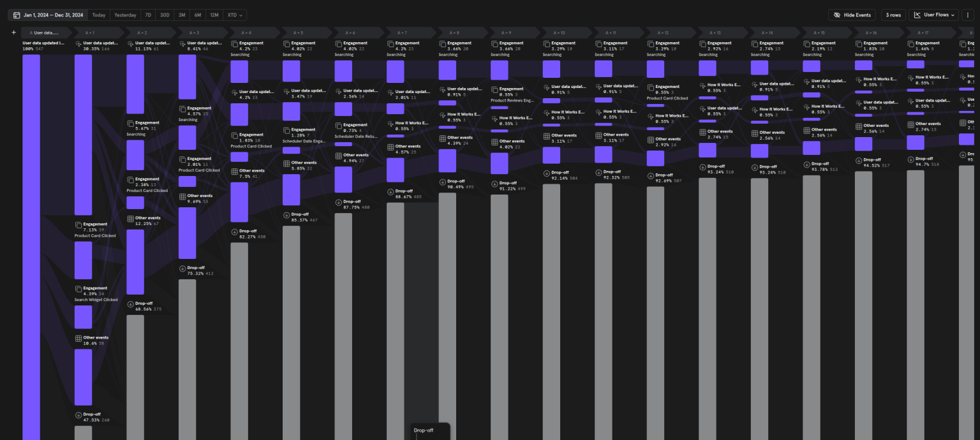Click the User data updated cursor icon in A+2
This screenshot has height=440, width=980.
[x=130, y=44]
